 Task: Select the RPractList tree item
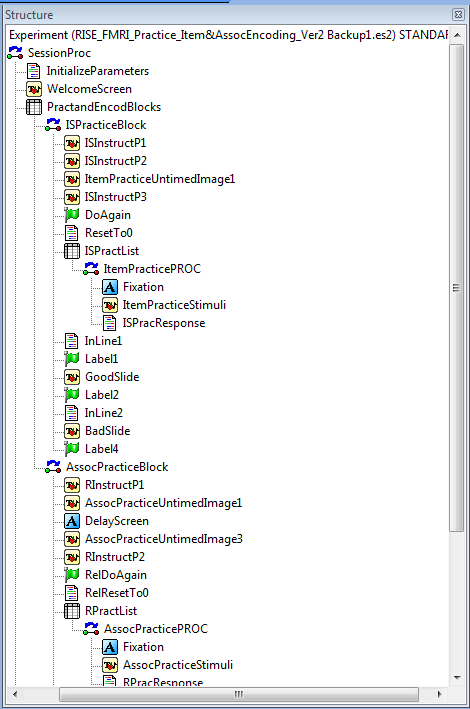(x=111, y=611)
